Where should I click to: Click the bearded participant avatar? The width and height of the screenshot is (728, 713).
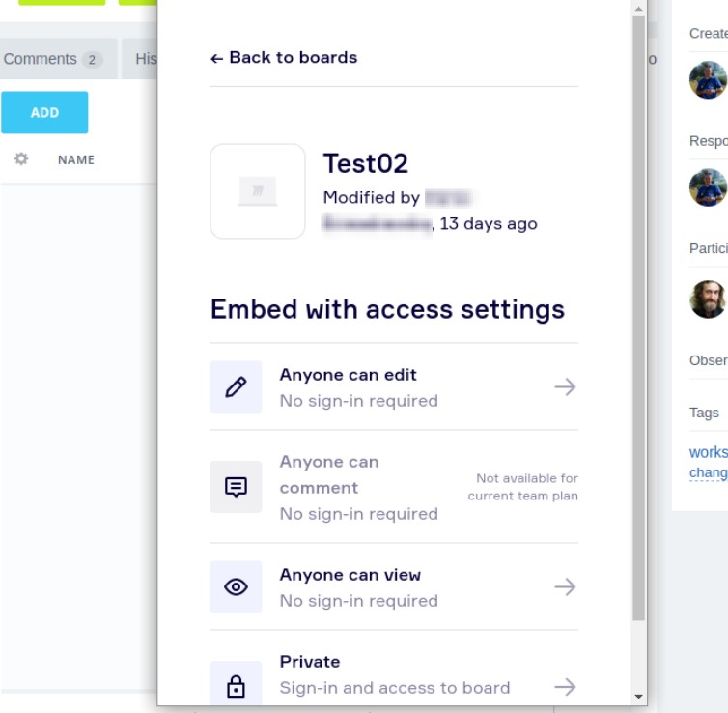click(708, 299)
